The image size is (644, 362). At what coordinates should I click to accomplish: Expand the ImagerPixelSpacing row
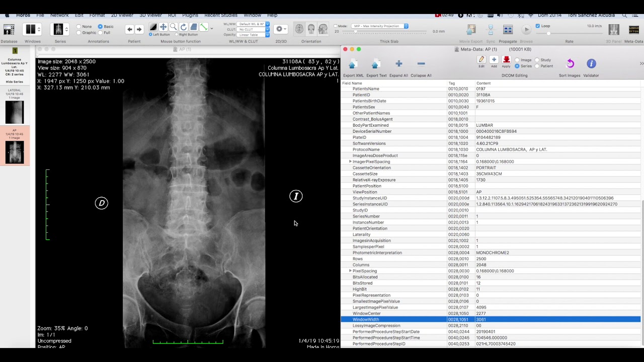pos(350,161)
